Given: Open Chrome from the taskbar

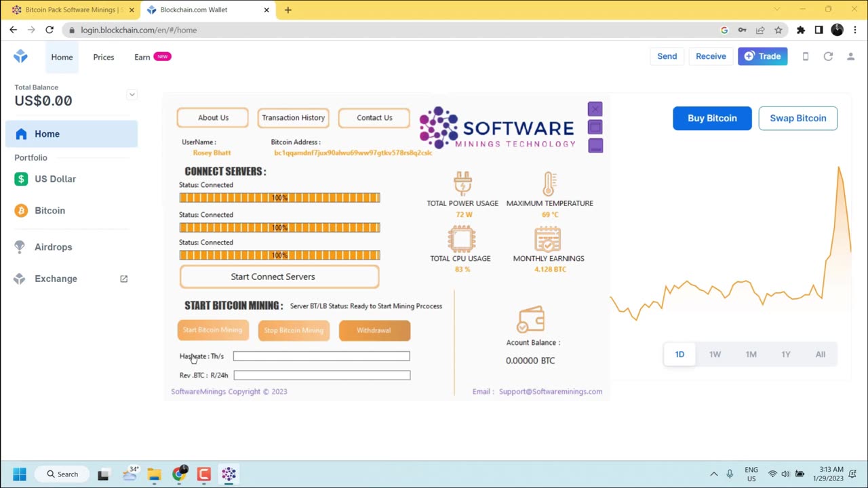Looking at the screenshot, I should click(179, 474).
